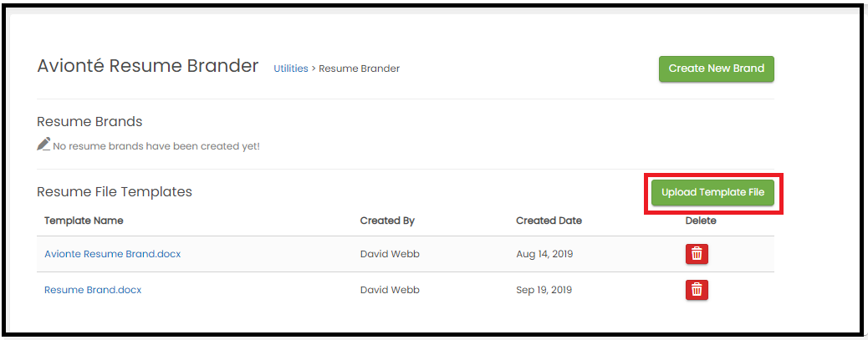Click the Avionté Resume Brander page title
This screenshot has width=868, height=340.
(x=148, y=66)
